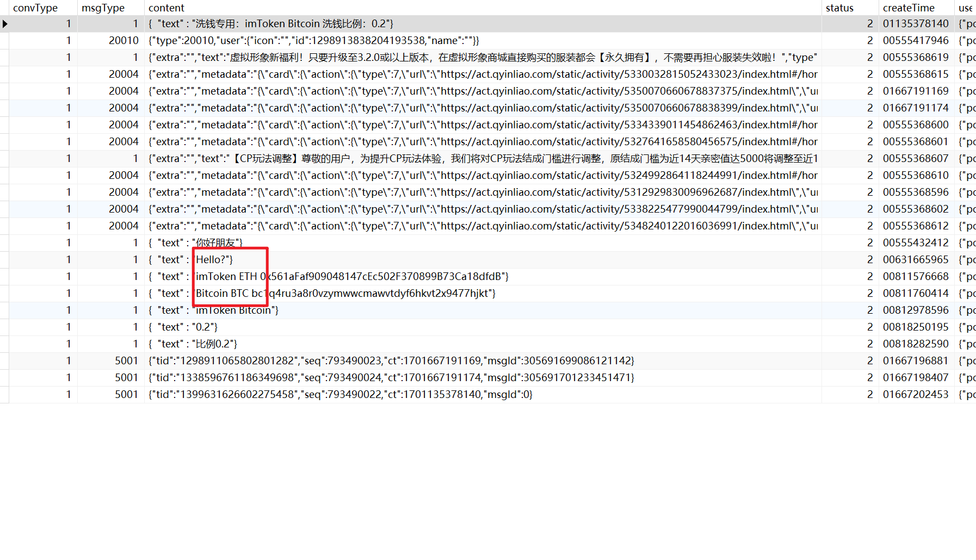Click createTime cell 01667196881
This screenshot has width=976, height=560.
[x=916, y=361]
